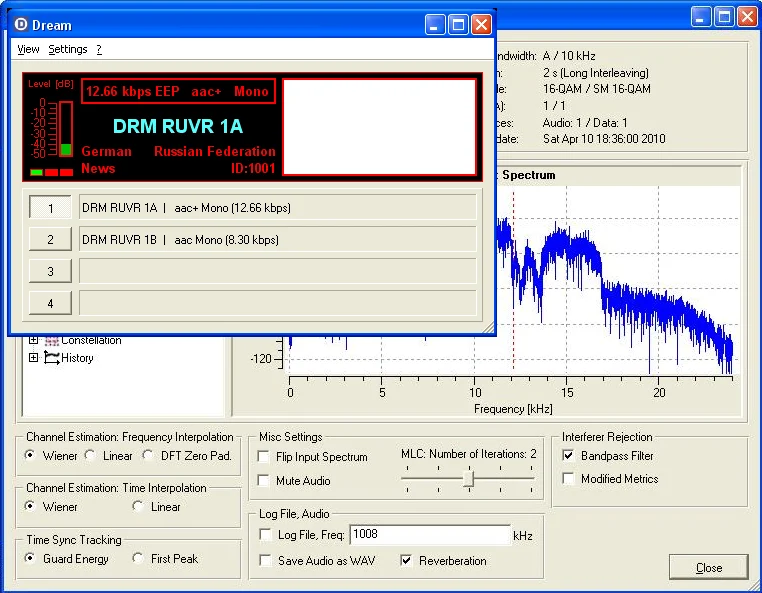Open the ? help menu

[x=99, y=49]
